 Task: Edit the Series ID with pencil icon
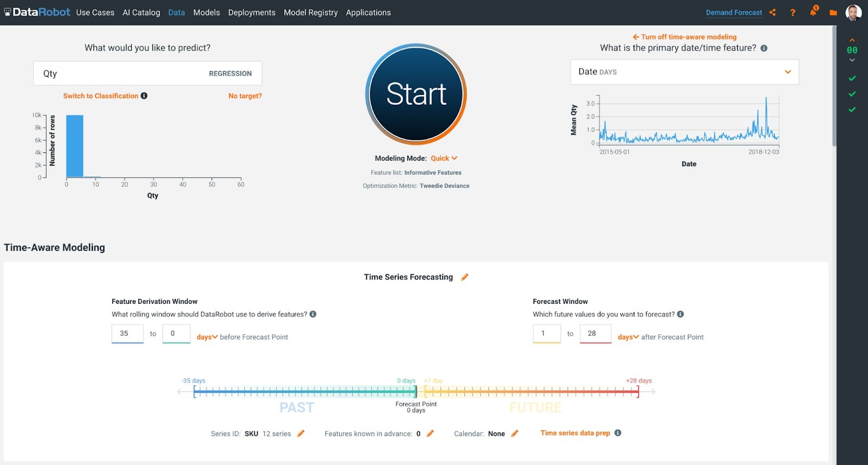pyautogui.click(x=301, y=434)
